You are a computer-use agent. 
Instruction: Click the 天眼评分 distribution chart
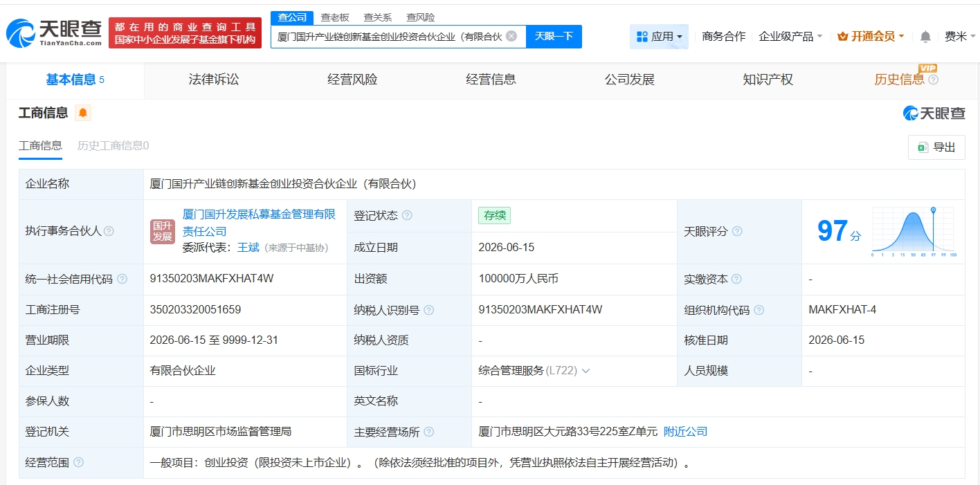914,232
